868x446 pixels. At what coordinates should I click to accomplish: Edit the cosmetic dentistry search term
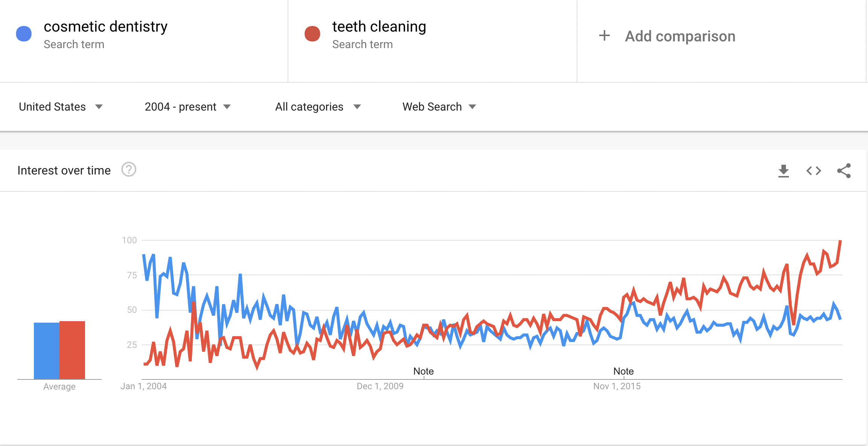pyautogui.click(x=105, y=27)
